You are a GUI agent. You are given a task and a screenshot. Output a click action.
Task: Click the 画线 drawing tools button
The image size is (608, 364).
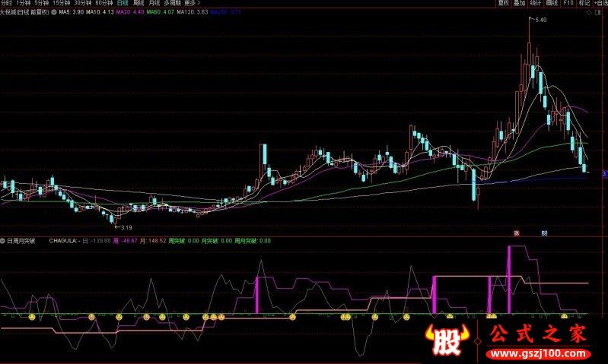click(552, 3)
